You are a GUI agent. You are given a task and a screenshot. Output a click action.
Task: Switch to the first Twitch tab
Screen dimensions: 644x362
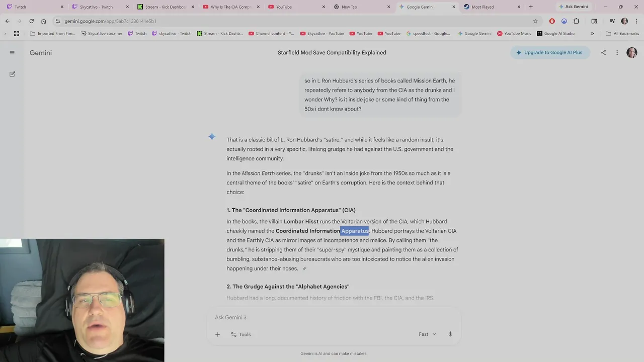pyautogui.click(x=35, y=7)
